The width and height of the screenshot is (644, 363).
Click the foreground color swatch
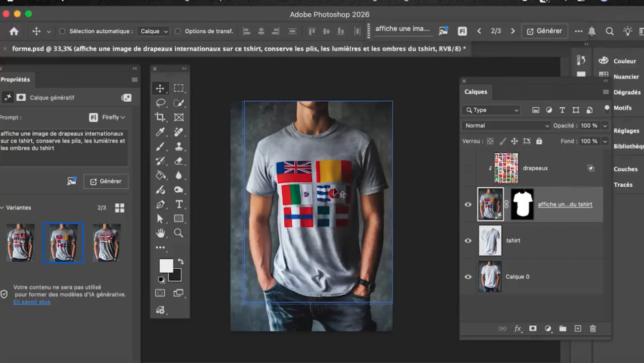coord(166,265)
